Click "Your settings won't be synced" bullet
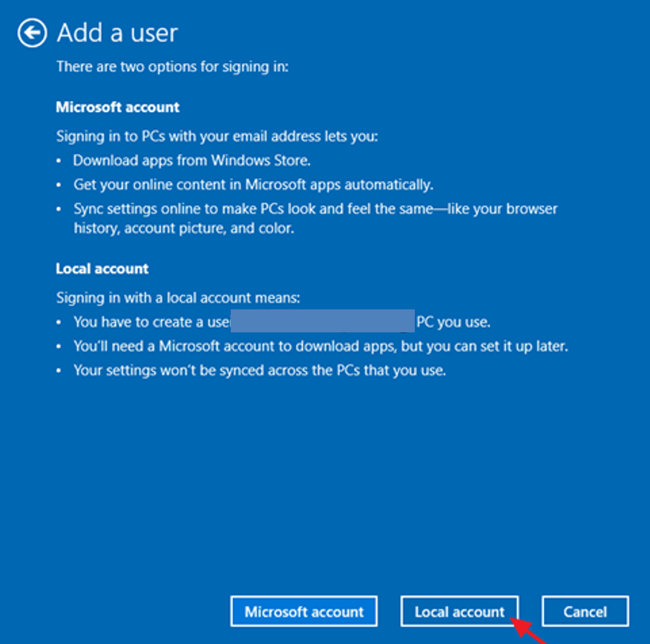The image size is (650, 644). click(x=260, y=369)
